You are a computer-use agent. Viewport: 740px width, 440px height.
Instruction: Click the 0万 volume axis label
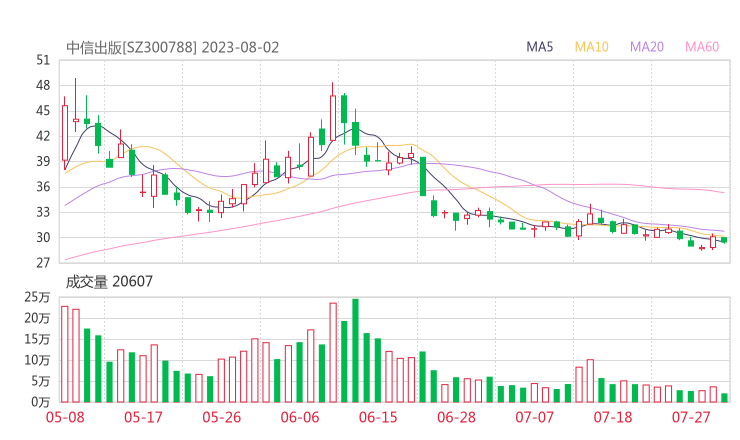click(41, 402)
